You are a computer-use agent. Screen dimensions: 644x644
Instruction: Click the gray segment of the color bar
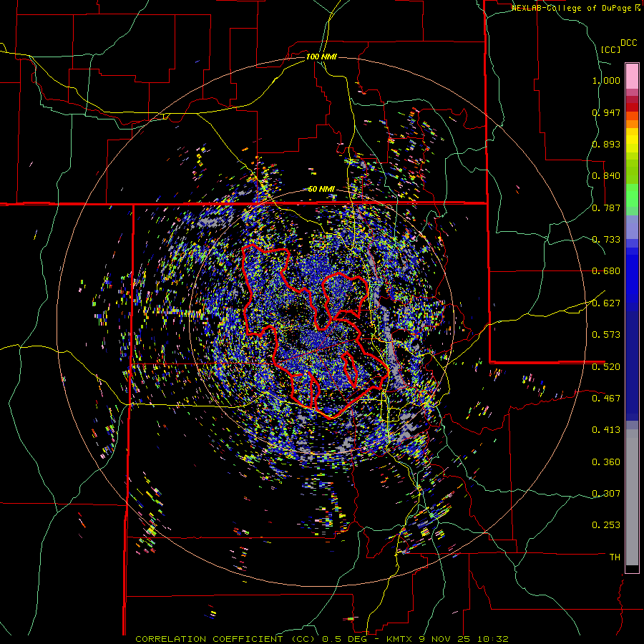pyautogui.click(x=632, y=497)
